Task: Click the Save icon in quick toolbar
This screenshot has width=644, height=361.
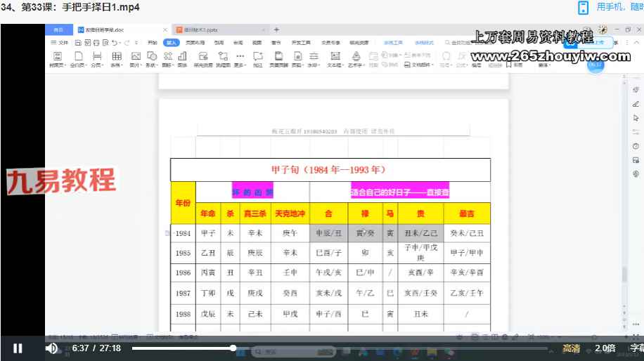Action: pyautogui.click(x=78, y=43)
